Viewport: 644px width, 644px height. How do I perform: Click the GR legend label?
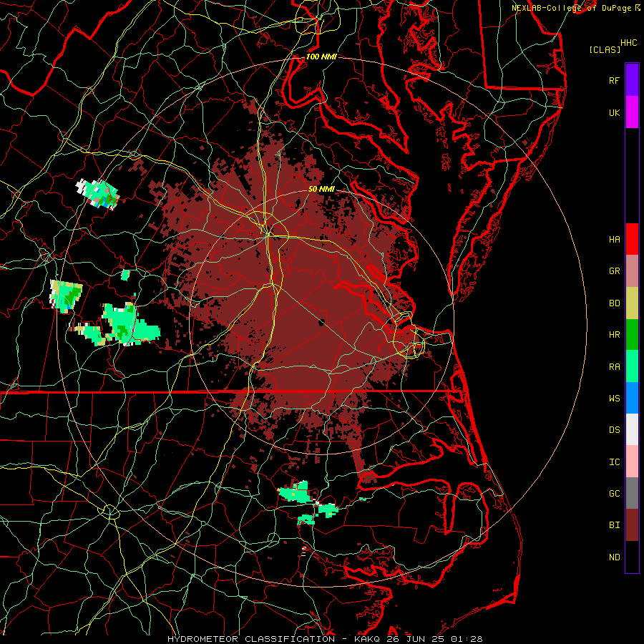[x=614, y=271]
